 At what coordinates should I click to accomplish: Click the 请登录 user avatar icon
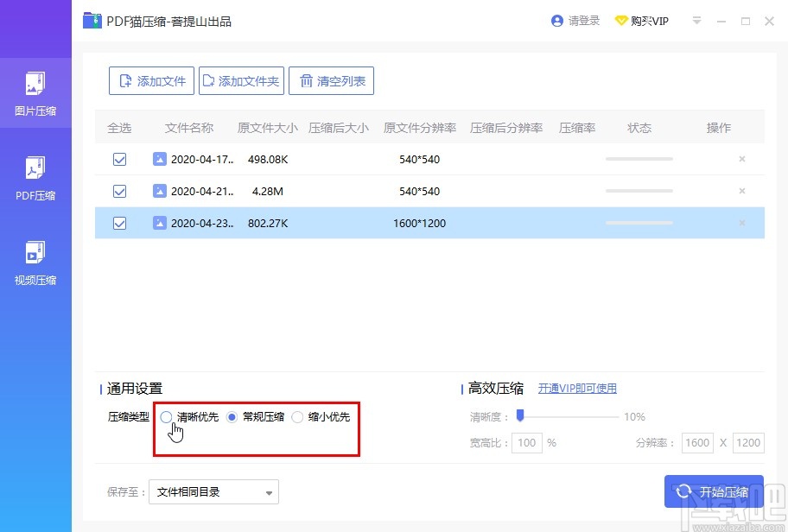click(556, 21)
